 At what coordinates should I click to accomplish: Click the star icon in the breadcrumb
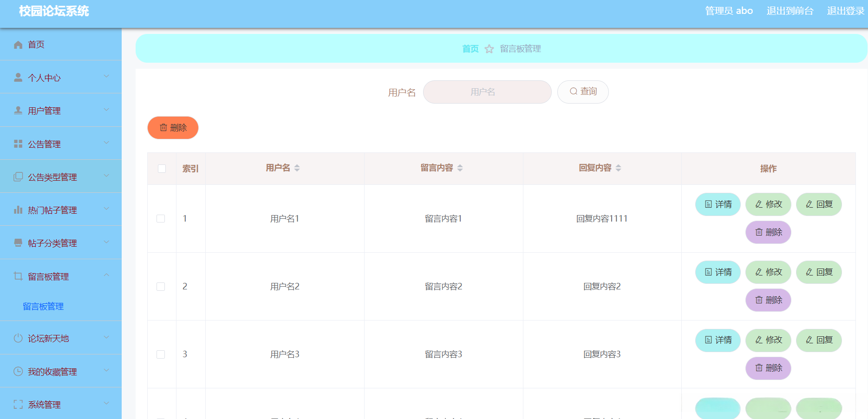489,49
